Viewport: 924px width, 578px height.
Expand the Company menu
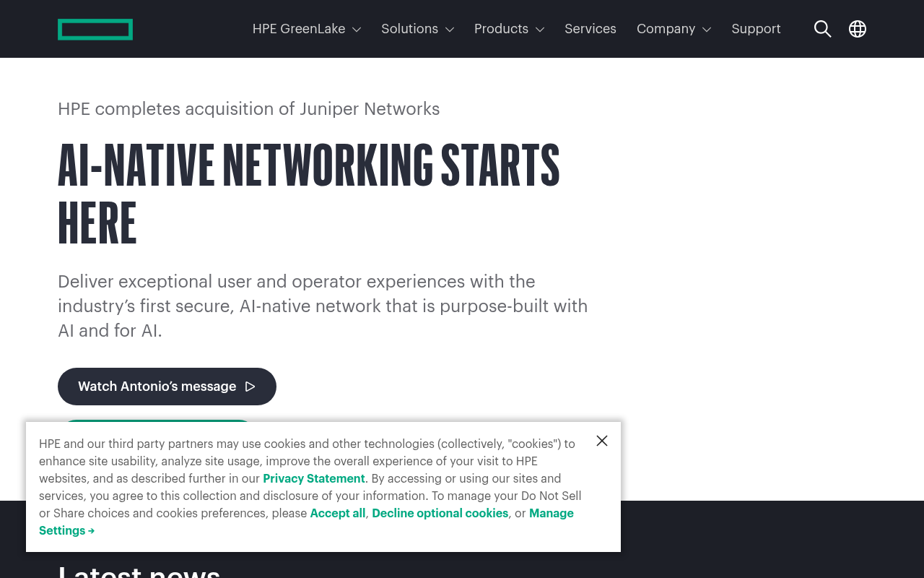[x=674, y=29]
